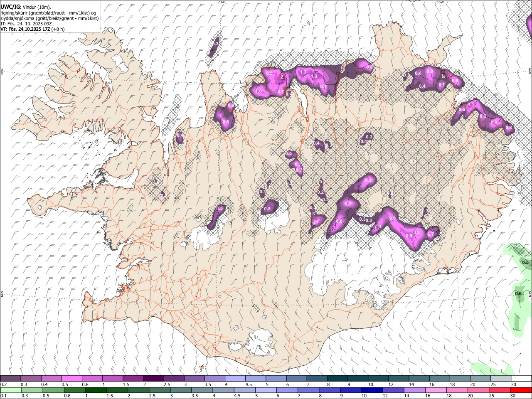
Task: Click the 0.5 bright pink swatch in upper legend
Action: pos(71,378)
